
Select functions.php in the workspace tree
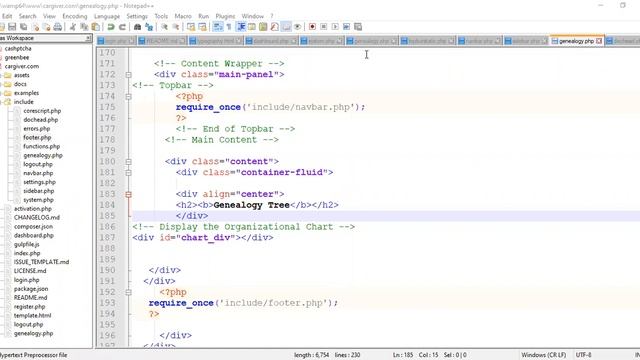42,147
